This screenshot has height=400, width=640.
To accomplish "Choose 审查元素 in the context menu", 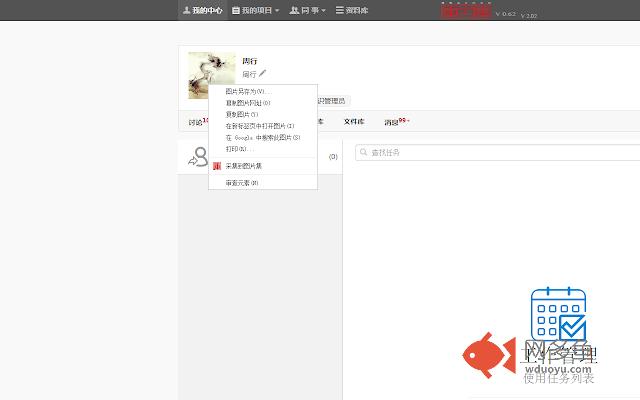I will pos(263,183).
